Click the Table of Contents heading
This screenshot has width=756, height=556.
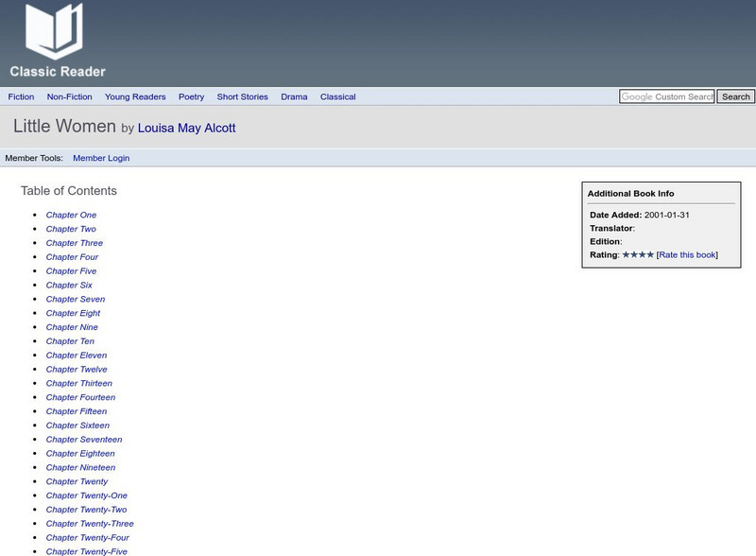[x=68, y=191]
